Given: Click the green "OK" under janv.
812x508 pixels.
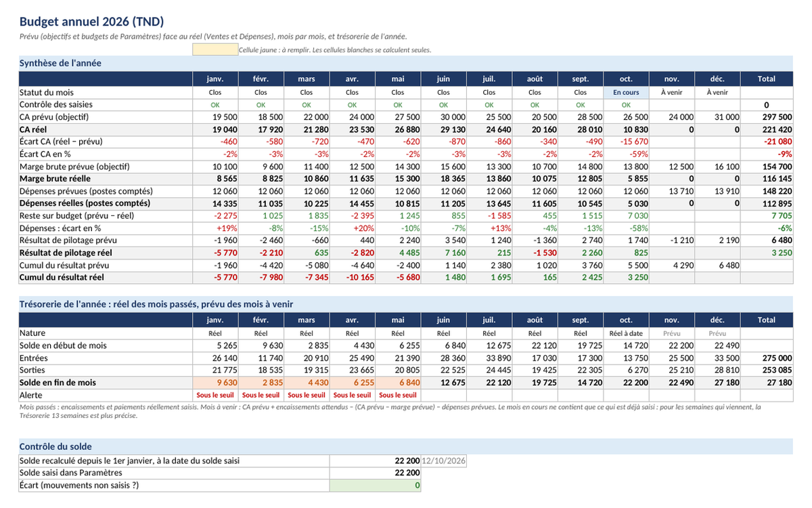Looking at the screenshot, I should pyautogui.click(x=215, y=105).
